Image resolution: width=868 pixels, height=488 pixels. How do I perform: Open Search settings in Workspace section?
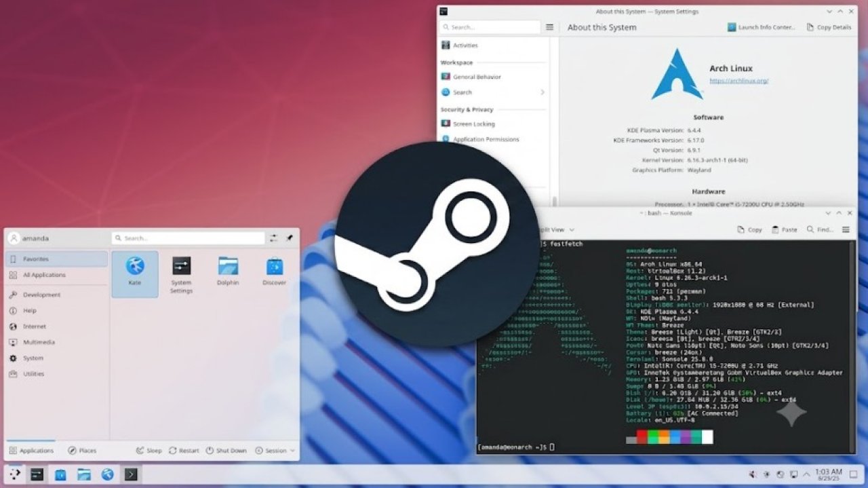[493, 92]
